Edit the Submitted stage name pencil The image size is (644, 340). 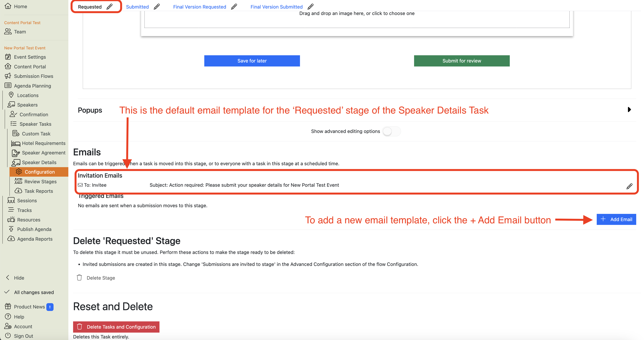(157, 6)
